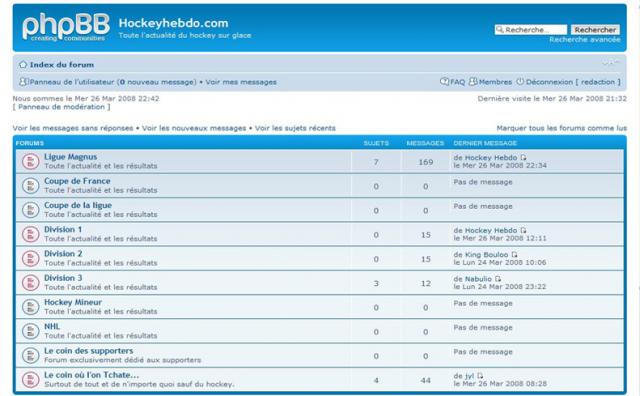Click the NHL forum status icon
Screen dimensions: 640x396
tap(30, 331)
